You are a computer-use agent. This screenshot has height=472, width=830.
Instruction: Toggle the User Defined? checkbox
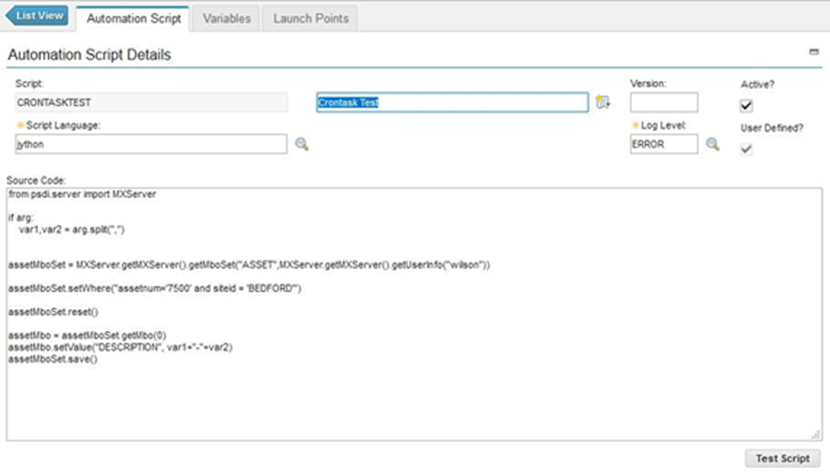click(x=746, y=149)
